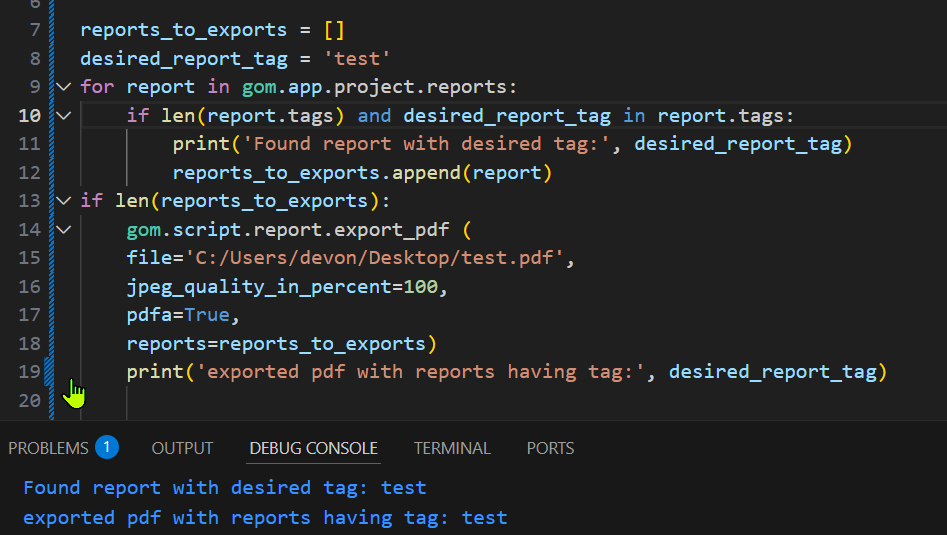Fold the if len(report.tags) block at line 10
Screen dimensions: 947x535
coord(64,116)
